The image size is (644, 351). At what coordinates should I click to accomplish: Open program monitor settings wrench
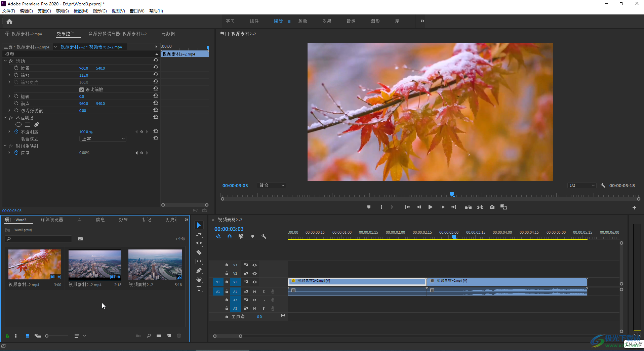click(x=603, y=185)
